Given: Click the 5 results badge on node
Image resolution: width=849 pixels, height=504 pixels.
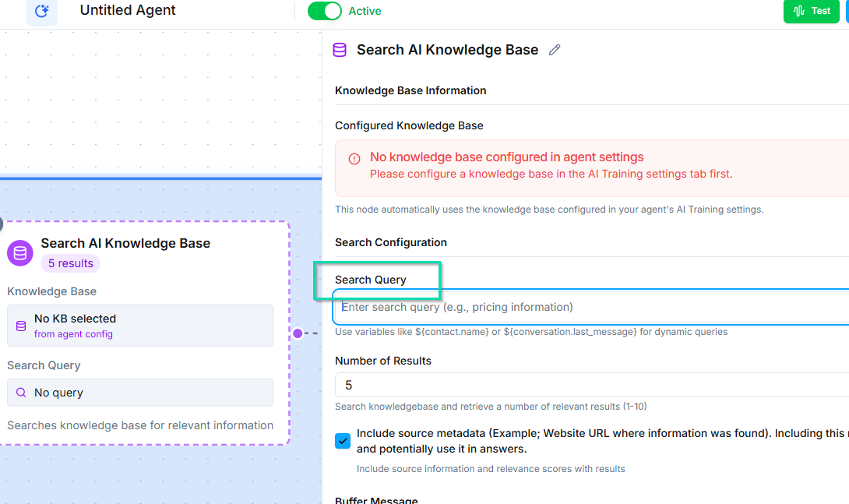Looking at the screenshot, I should pos(71,263).
